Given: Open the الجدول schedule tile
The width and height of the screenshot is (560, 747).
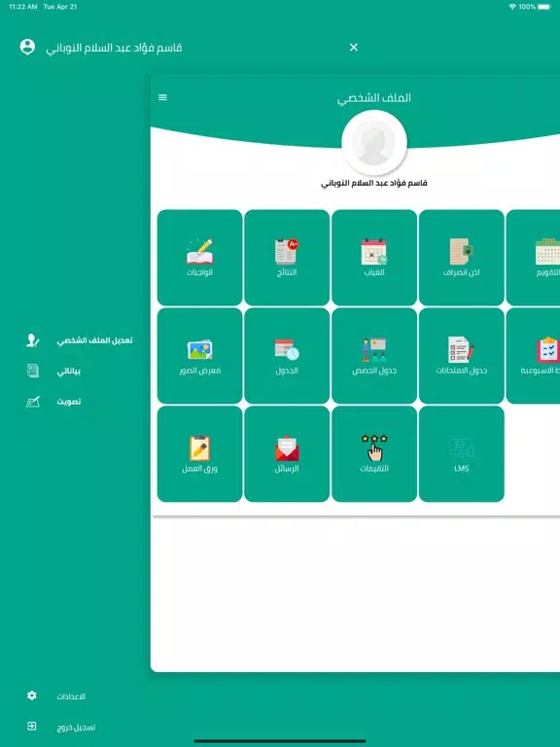Looking at the screenshot, I should [287, 356].
